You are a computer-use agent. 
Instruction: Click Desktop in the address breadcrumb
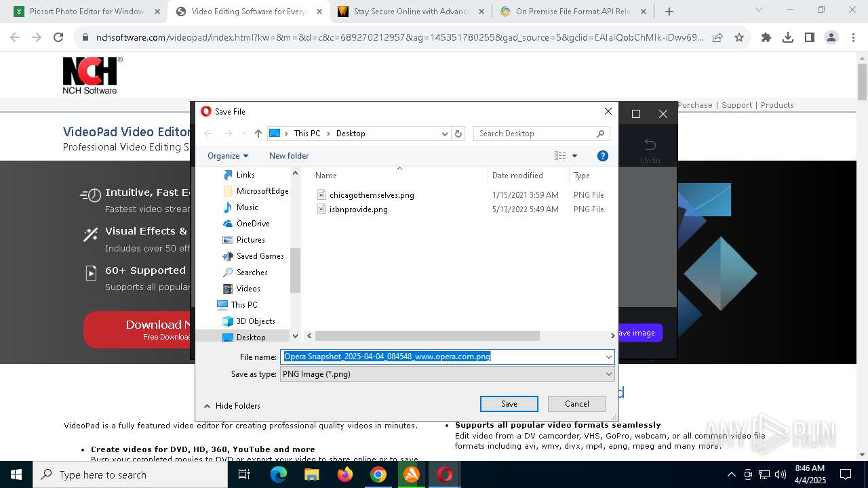pos(351,134)
